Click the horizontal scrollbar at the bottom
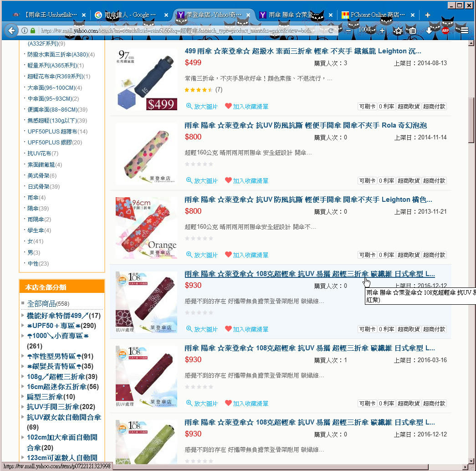The height and width of the screenshot is (471, 476). pos(270,467)
